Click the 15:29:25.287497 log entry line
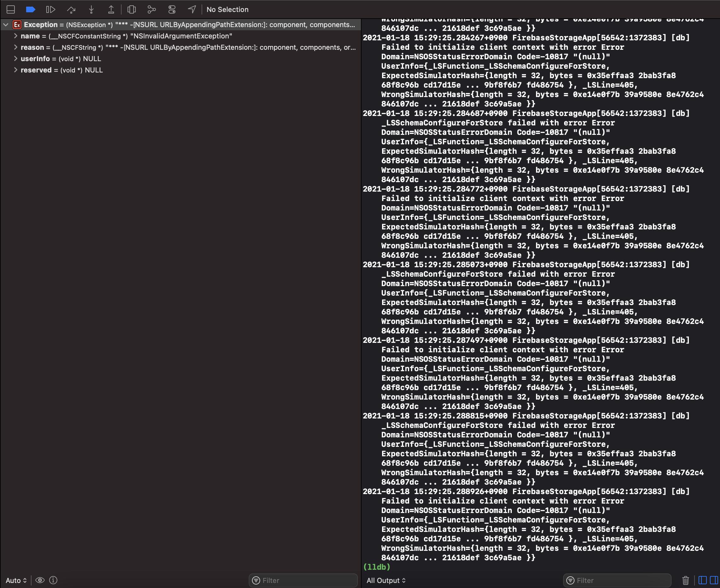 [x=526, y=340]
